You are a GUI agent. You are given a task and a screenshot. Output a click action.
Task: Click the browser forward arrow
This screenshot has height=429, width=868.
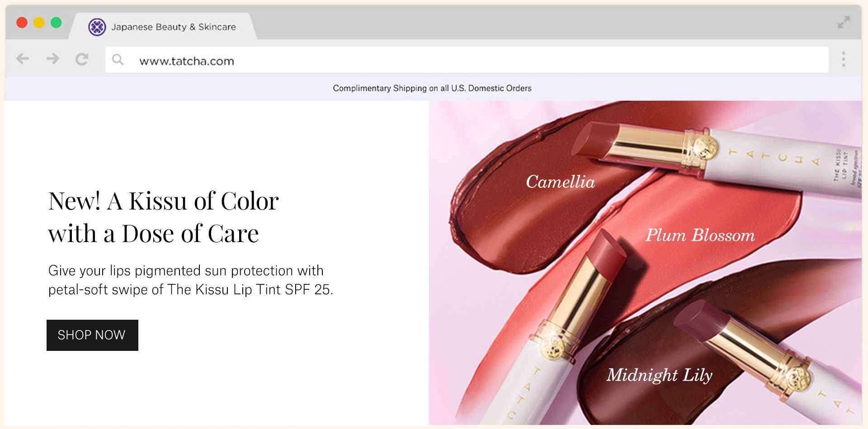click(52, 59)
